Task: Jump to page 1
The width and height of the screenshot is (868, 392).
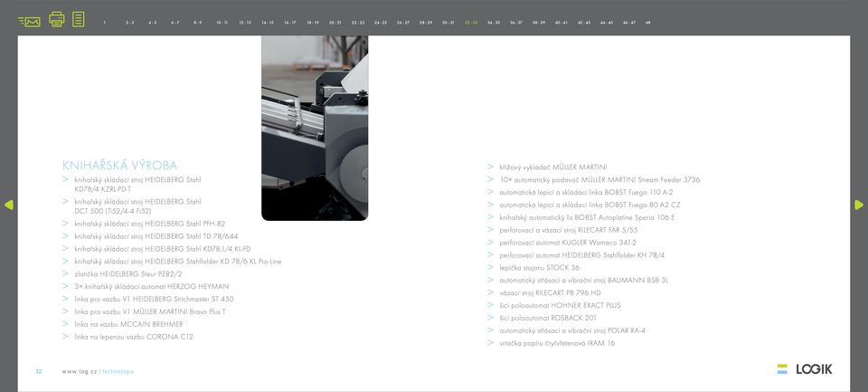Action: click(x=104, y=23)
